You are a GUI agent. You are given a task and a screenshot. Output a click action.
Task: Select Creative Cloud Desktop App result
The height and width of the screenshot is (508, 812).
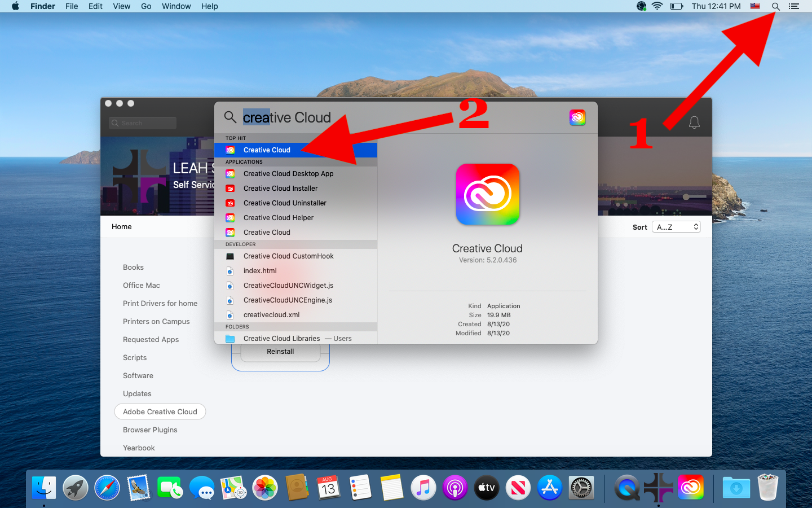point(295,174)
